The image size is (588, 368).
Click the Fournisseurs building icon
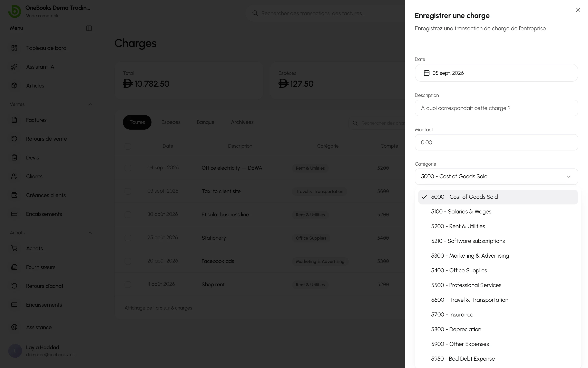[14, 267]
